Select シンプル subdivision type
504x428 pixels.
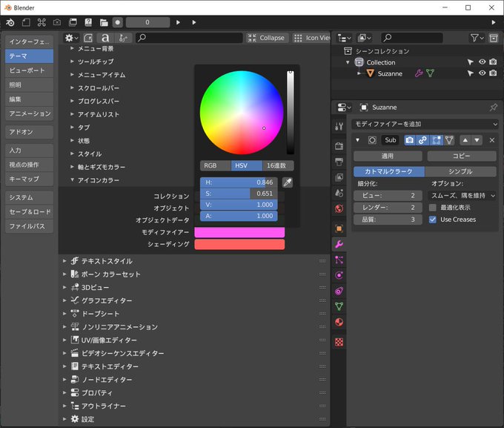[x=460, y=171]
